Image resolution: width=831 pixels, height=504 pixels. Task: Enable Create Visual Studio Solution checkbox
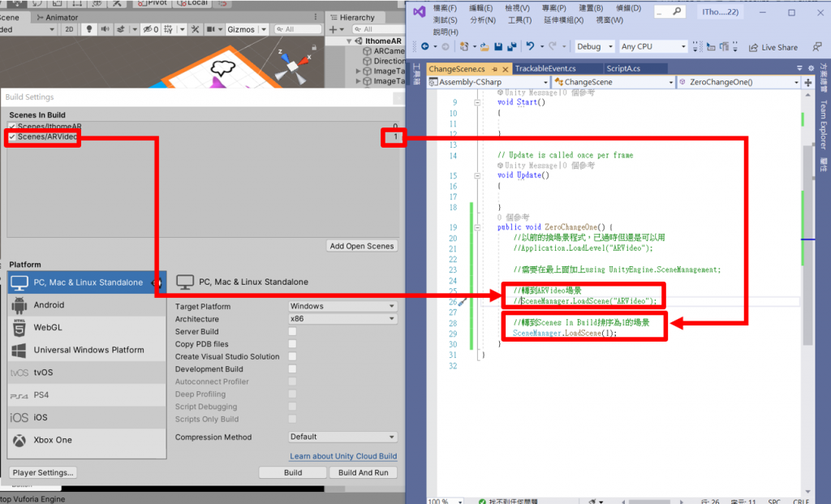coord(292,356)
